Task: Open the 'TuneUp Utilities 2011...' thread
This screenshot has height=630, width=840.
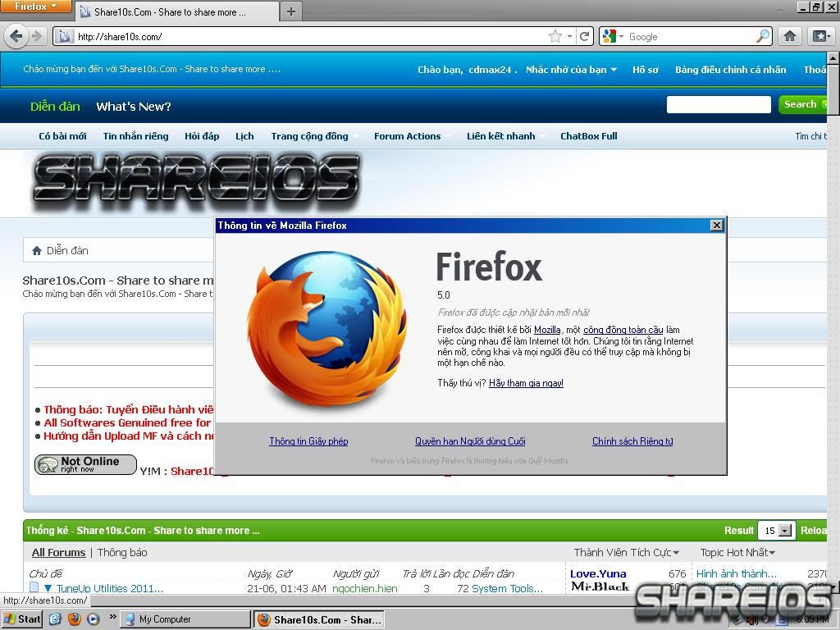Action: click(x=110, y=588)
